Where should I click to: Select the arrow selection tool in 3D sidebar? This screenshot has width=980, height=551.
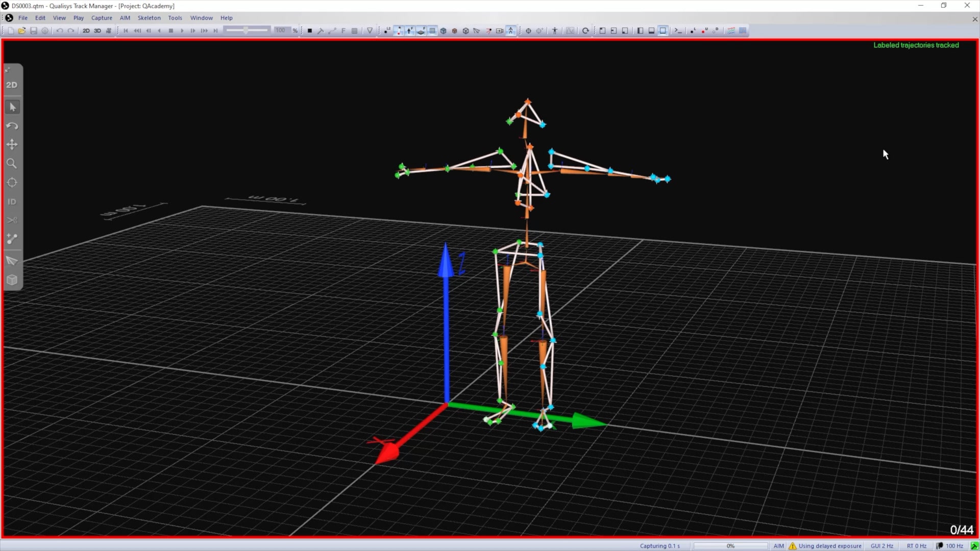[x=12, y=107]
